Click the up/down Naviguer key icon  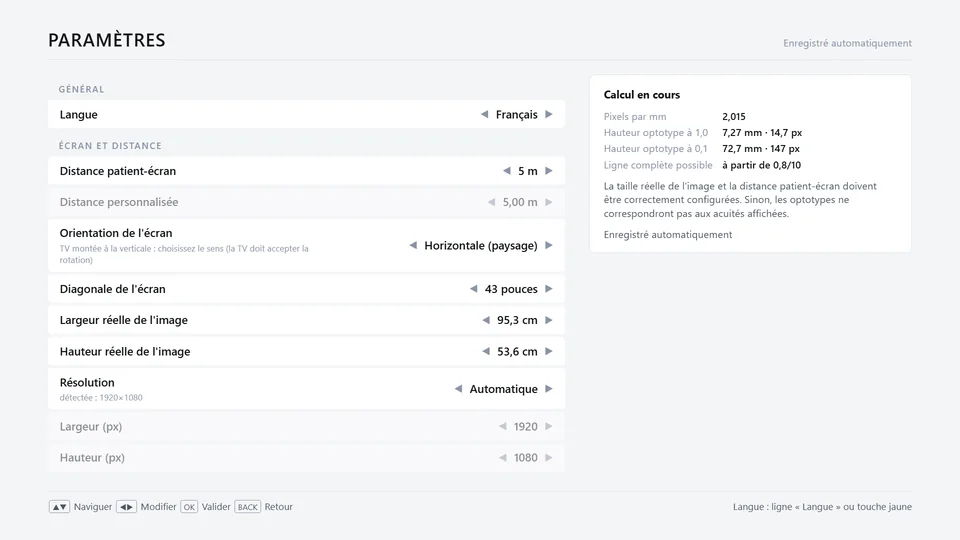(59, 507)
